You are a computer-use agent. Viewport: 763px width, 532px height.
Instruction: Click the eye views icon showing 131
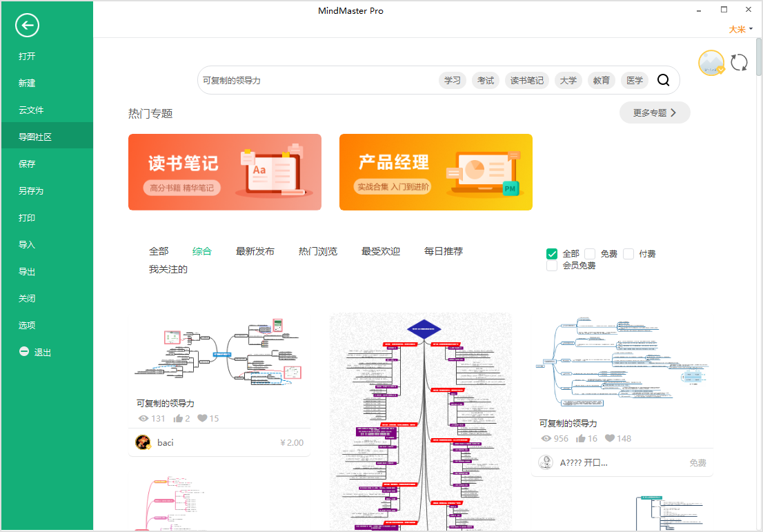pos(143,419)
